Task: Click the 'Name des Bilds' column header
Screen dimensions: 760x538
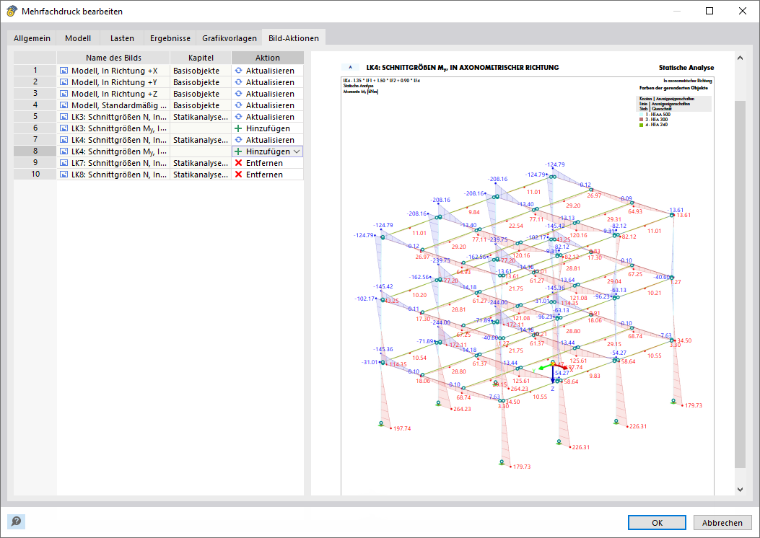Action: click(x=113, y=58)
